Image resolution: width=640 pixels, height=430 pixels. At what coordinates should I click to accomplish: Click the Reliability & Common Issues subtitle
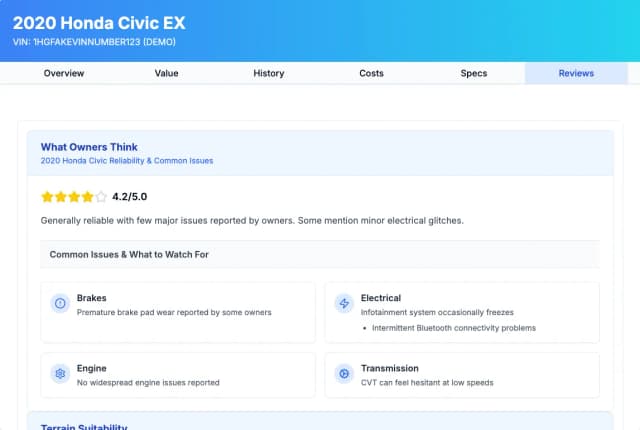pos(127,161)
